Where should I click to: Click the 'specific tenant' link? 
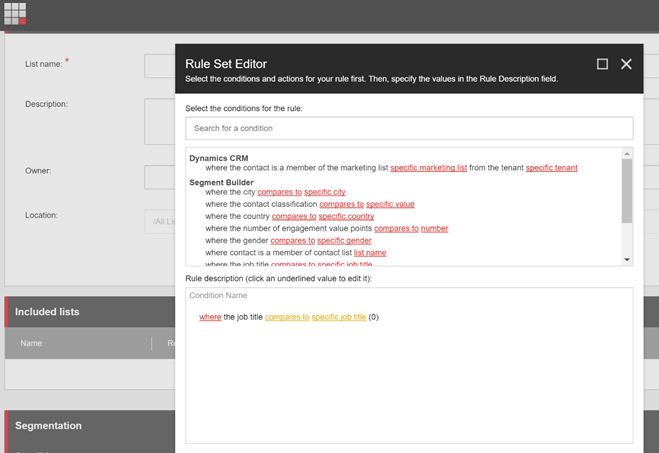tap(551, 168)
